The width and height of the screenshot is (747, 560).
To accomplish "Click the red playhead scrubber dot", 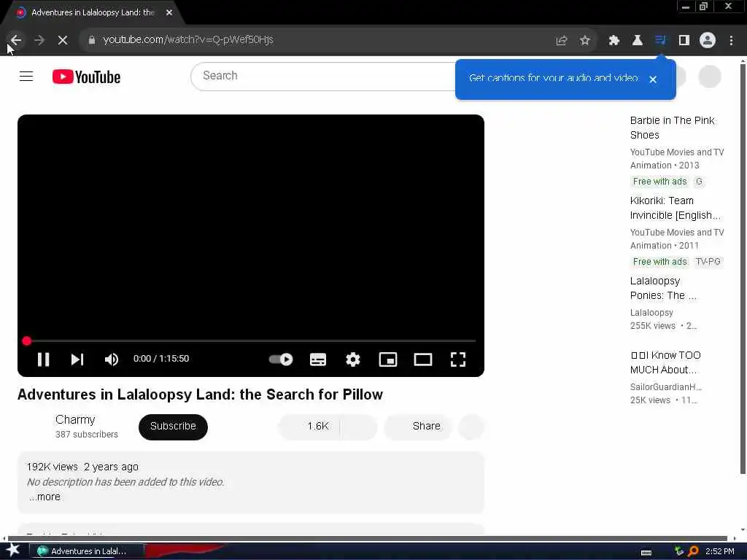I will tap(27, 341).
